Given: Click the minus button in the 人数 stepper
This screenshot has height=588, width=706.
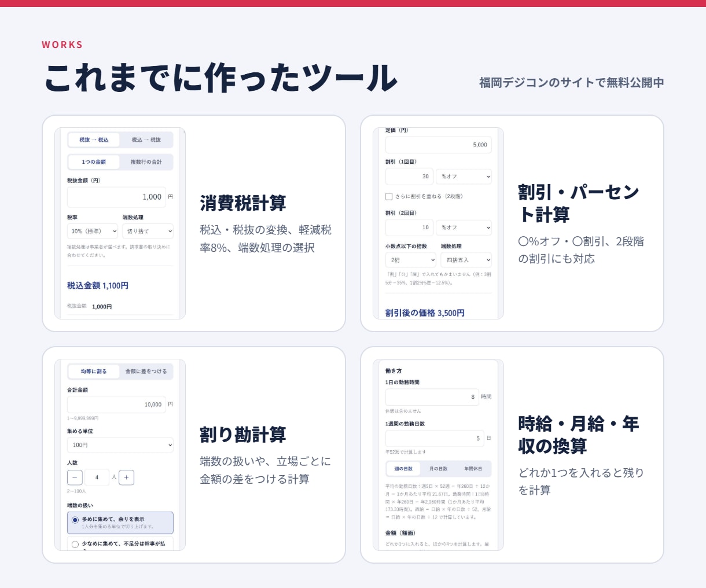Looking at the screenshot, I should coord(75,477).
